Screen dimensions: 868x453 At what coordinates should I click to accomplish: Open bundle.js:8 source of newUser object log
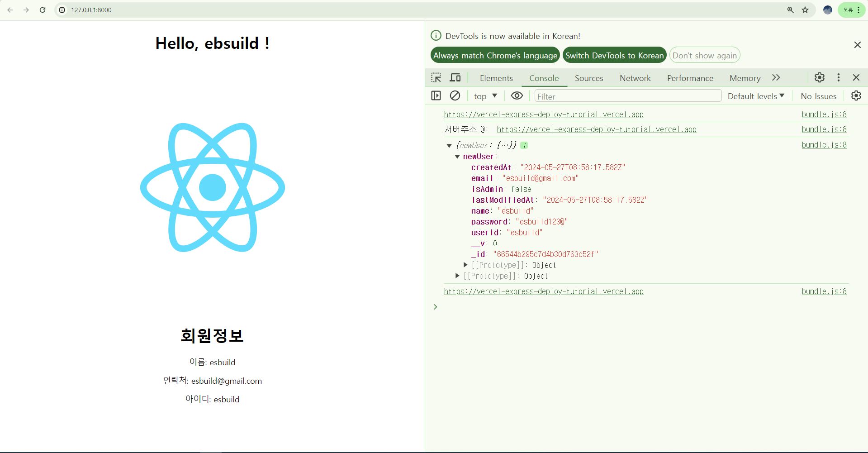coord(824,145)
